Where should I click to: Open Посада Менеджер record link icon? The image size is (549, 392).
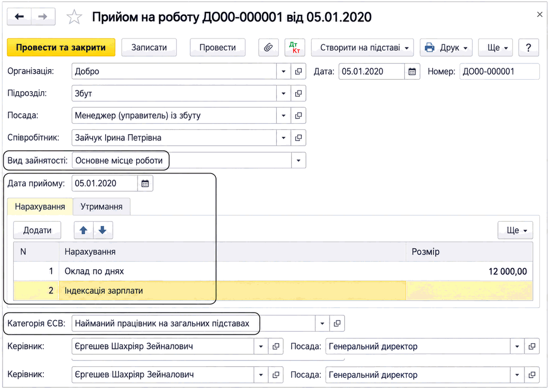click(x=298, y=115)
